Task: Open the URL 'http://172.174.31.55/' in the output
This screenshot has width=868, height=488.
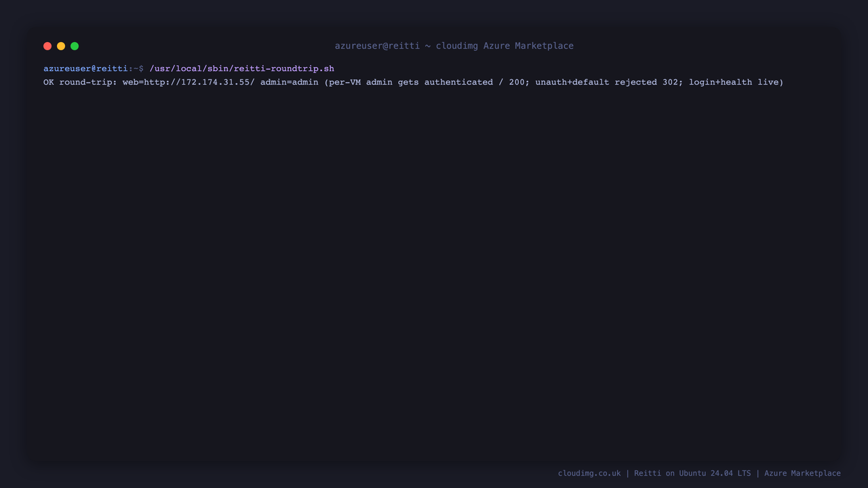Action: point(199,82)
